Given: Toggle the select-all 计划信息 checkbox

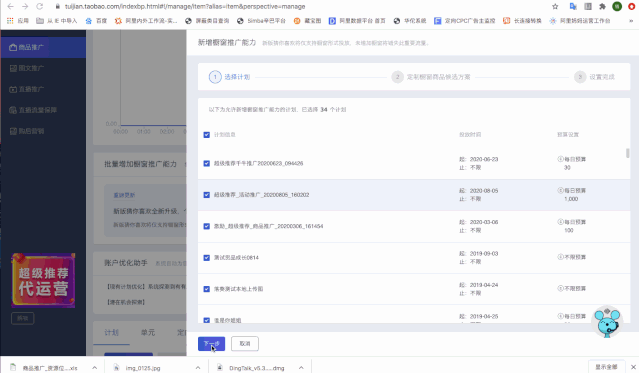Looking at the screenshot, I should [x=207, y=135].
